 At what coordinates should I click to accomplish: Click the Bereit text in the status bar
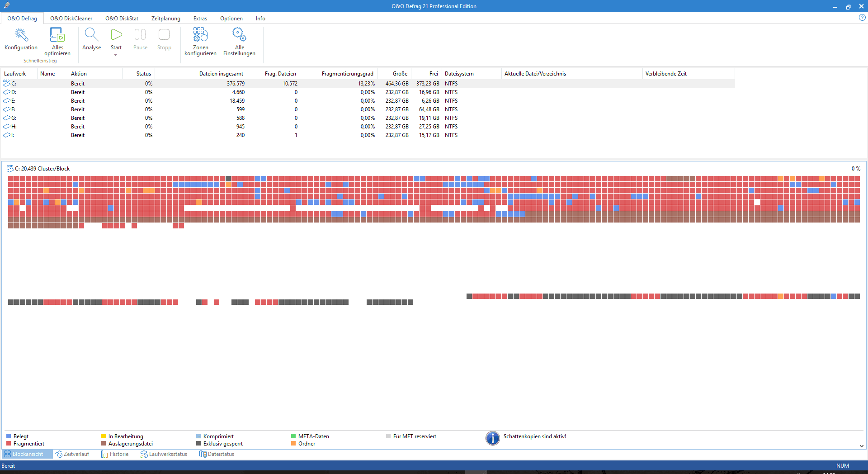click(x=8, y=466)
